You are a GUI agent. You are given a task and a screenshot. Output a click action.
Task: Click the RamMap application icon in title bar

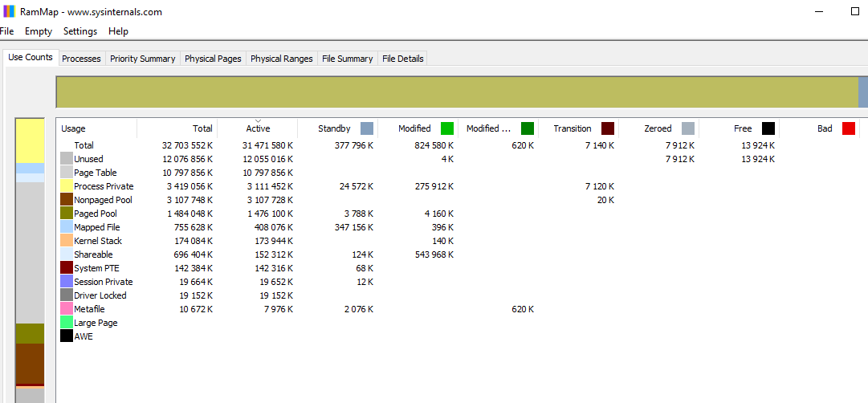click(8, 12)
